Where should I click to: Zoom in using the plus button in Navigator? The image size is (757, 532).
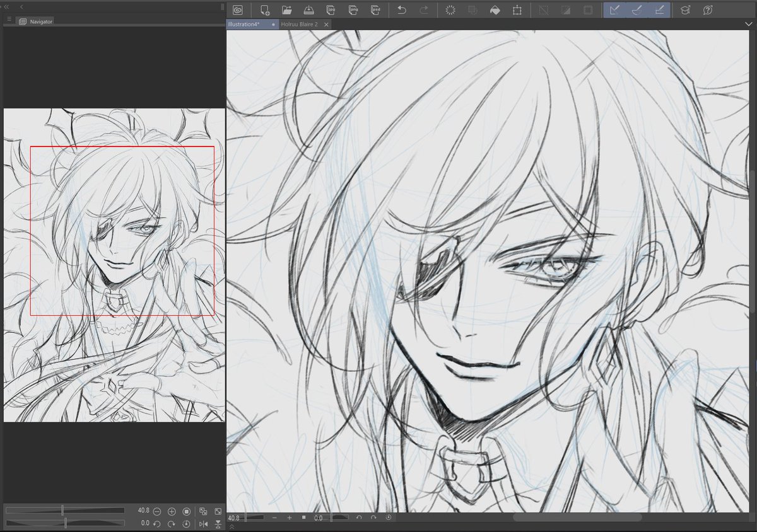click(171, 511)
